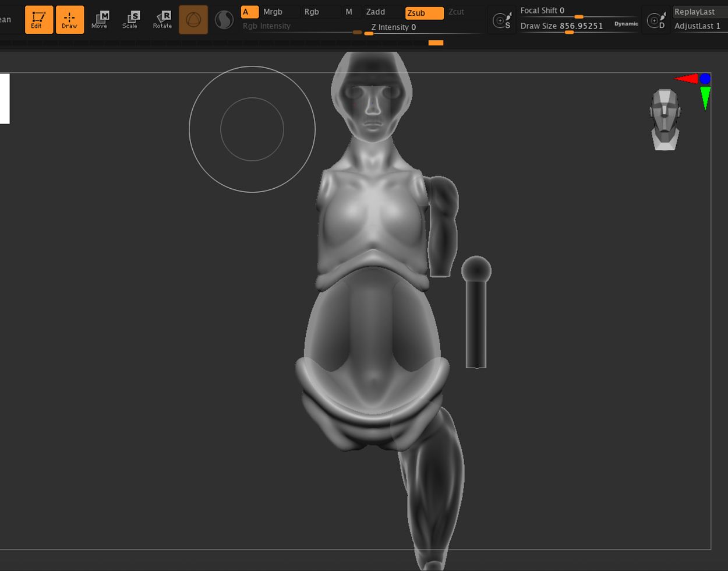Click the camera view head thumbnail

pyautogui.click(x=665, y=119)
